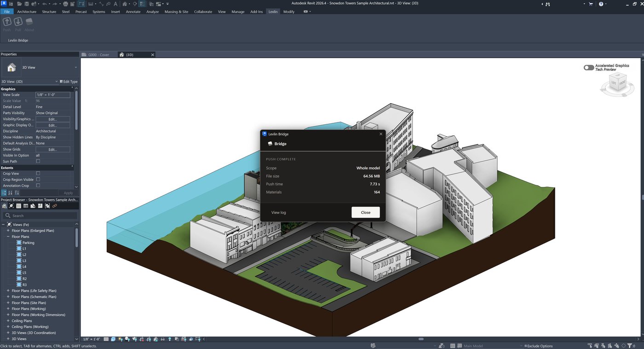The width and height of the screenshot is (644, 349).
Task: Select Schedules table icon in Project Browser toolbar
Action: pos(26,206)
